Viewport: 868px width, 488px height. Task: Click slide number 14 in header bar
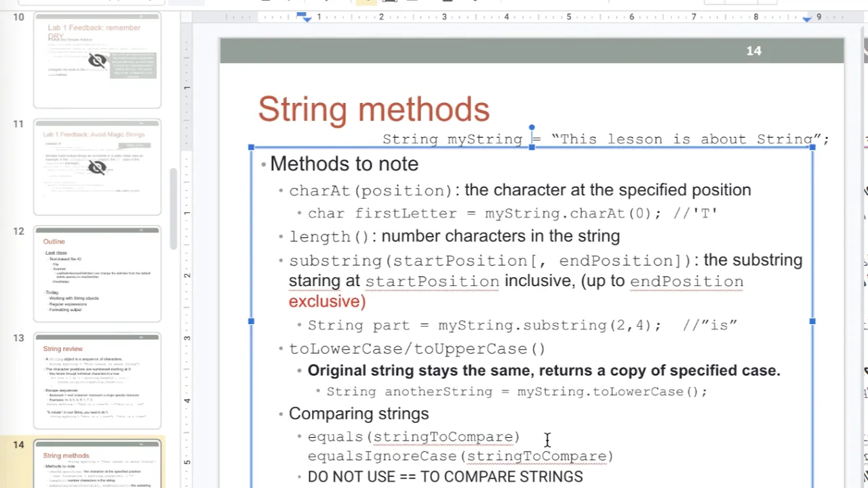click(754, 51)
